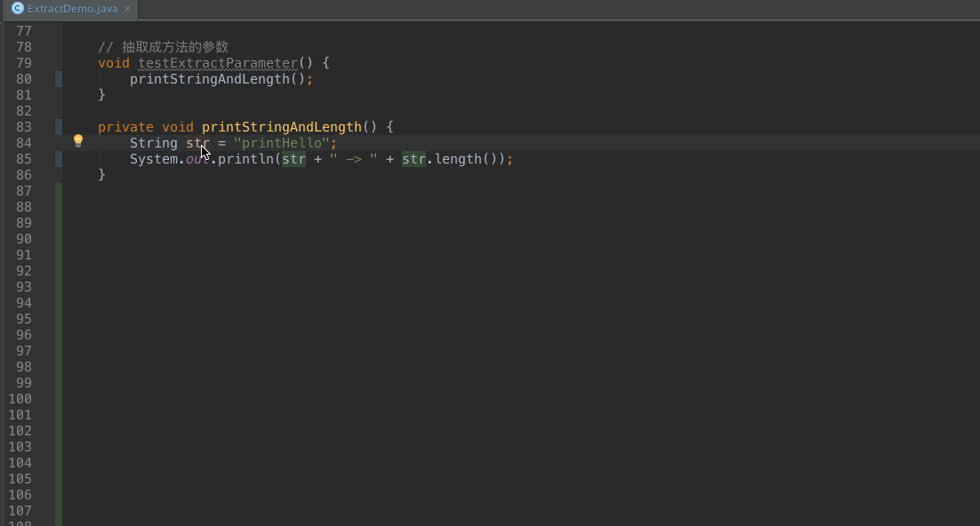Click the blue change marker on line 85
The height and width of the screenshot is (526, 980).
pos(59,159)
